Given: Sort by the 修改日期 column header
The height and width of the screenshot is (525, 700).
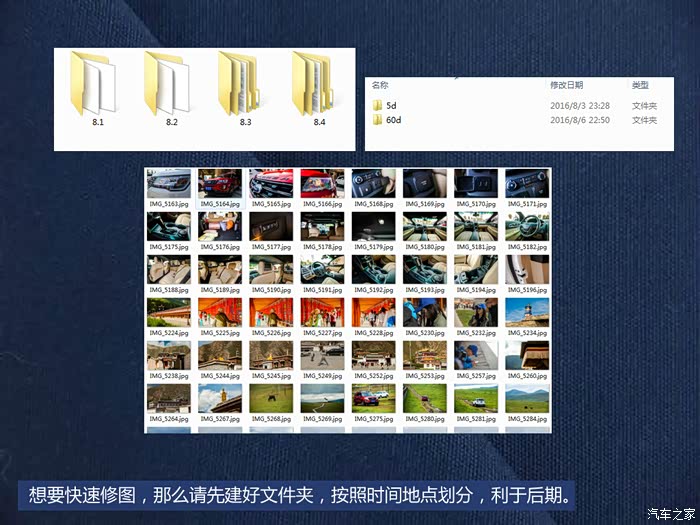Looking at the screenshot, I should coord(566,85).
